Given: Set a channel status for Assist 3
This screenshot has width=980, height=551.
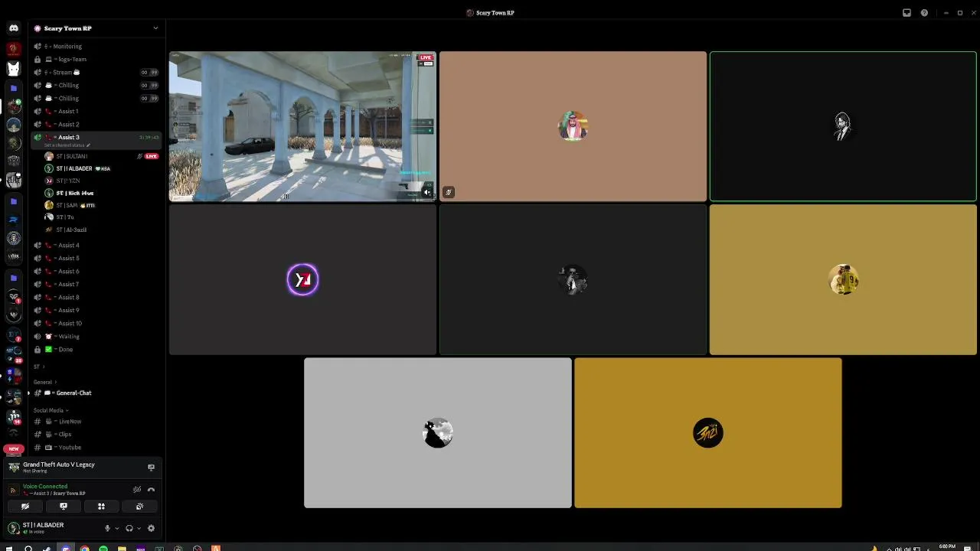Looking at the screenshot, I should pyautogui.click(x=67, y=145).
